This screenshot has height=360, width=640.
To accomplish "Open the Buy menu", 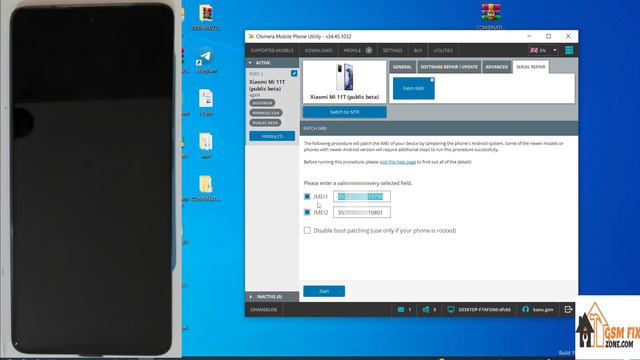I will [x=418, y=50].
